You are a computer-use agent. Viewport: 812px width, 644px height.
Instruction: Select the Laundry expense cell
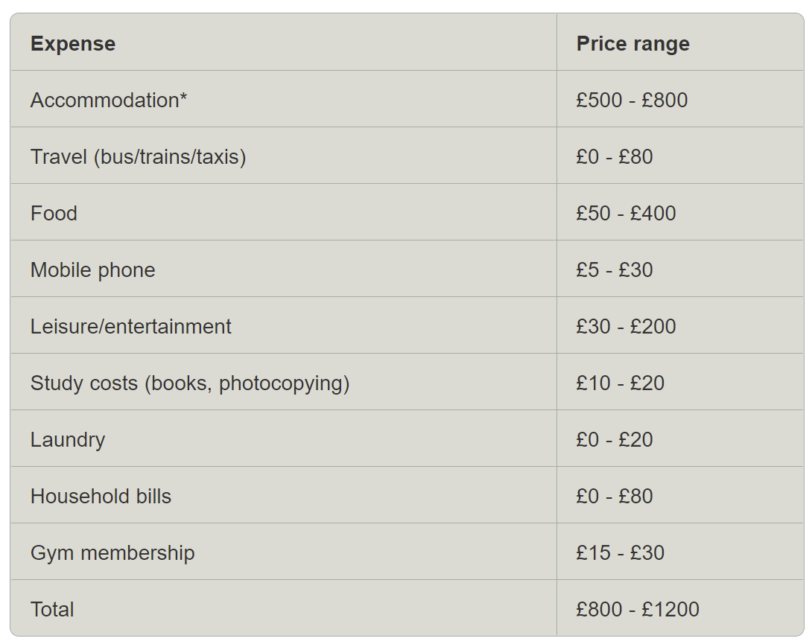click(283, 438)
